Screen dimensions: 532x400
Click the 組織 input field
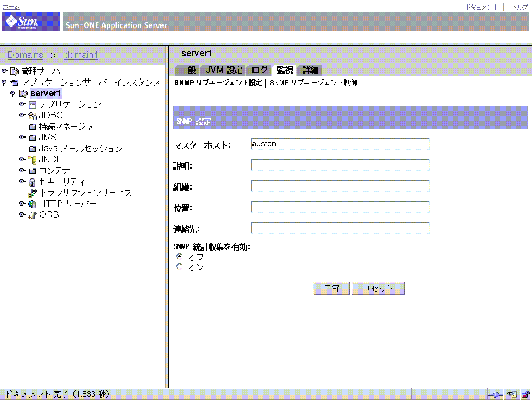(340, 186)
